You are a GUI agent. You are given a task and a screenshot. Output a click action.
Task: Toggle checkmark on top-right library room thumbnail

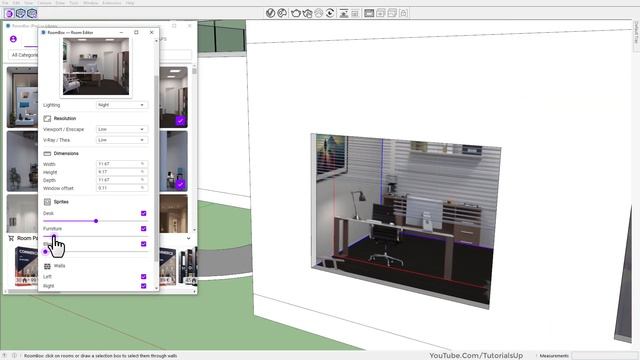[180, 121]
